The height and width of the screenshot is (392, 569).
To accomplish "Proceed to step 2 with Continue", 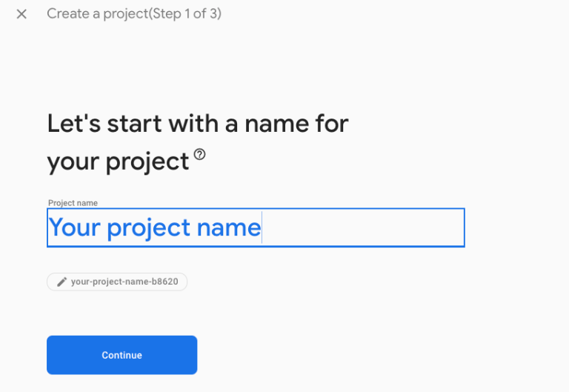I will point(122,355).
